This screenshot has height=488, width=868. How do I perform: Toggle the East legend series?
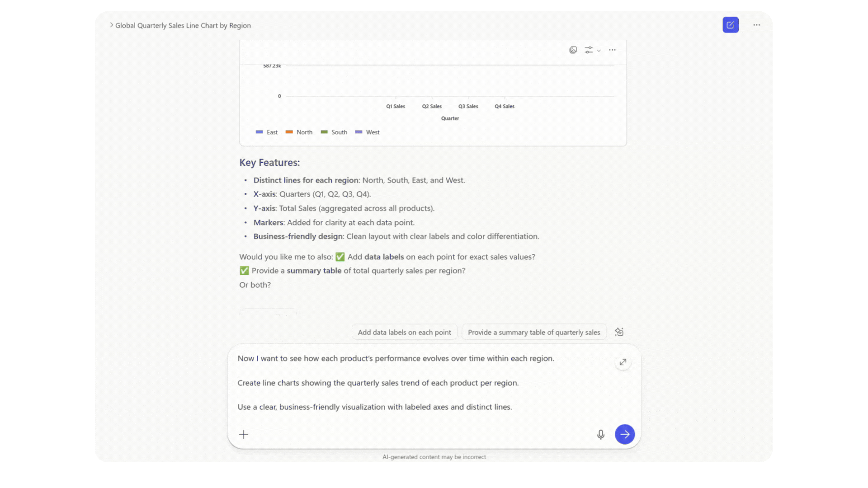[272, 132]
